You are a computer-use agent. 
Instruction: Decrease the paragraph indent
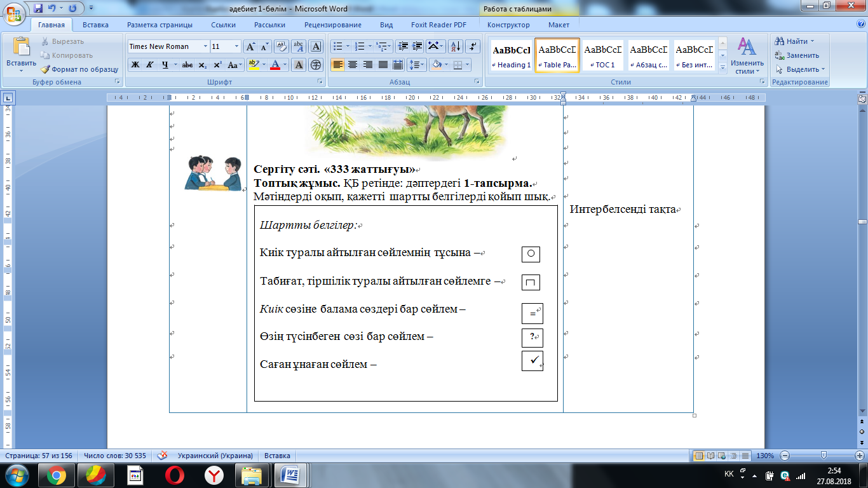point(402,46)
